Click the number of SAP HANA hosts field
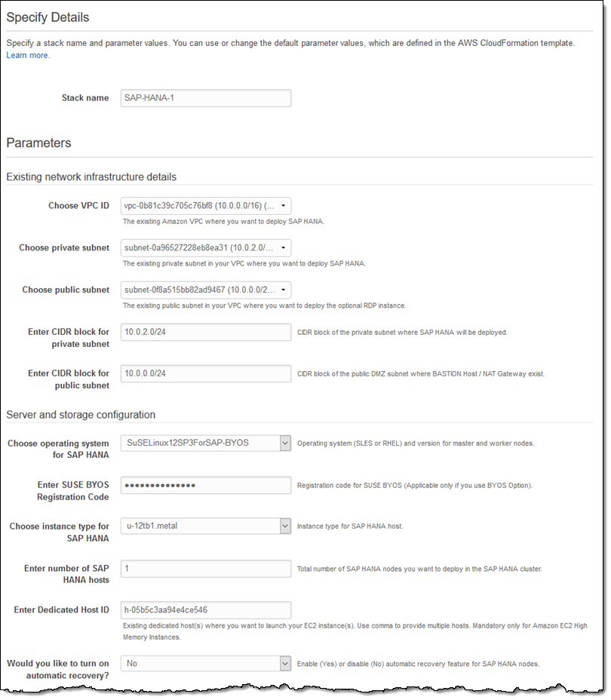 point(205,568)
